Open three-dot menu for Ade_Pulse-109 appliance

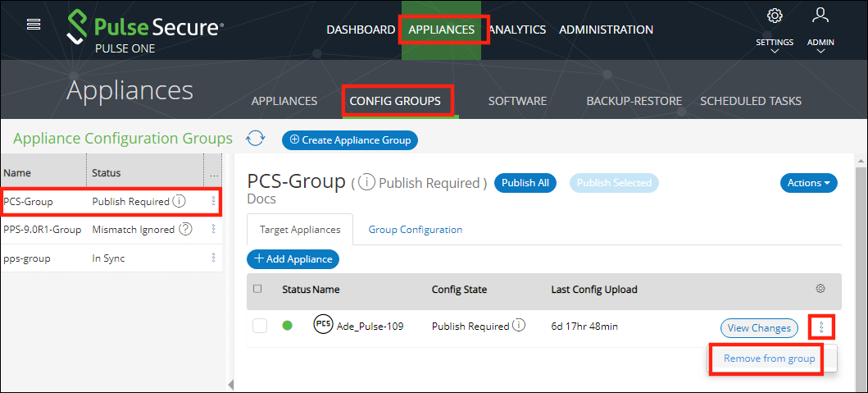821,327
